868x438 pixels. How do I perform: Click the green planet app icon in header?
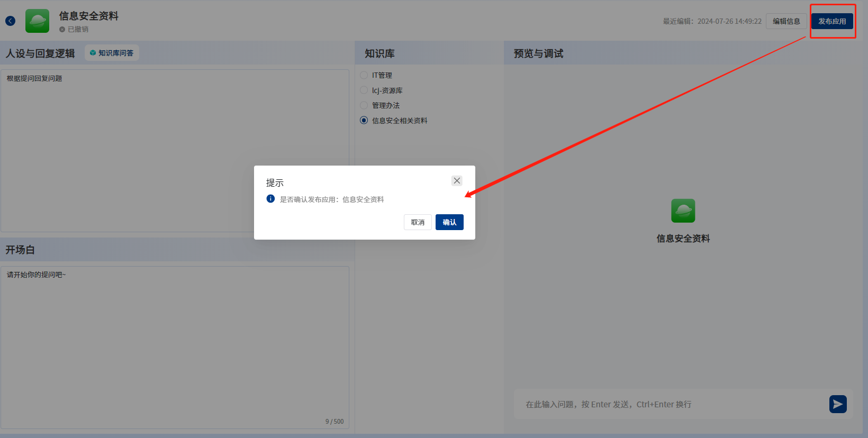click(37, 21)
